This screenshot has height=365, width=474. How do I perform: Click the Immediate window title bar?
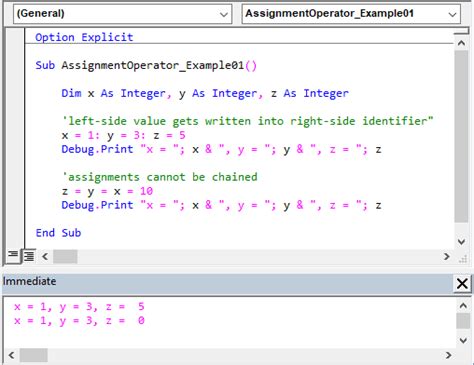pyautogui.click(x=228, y=284)
